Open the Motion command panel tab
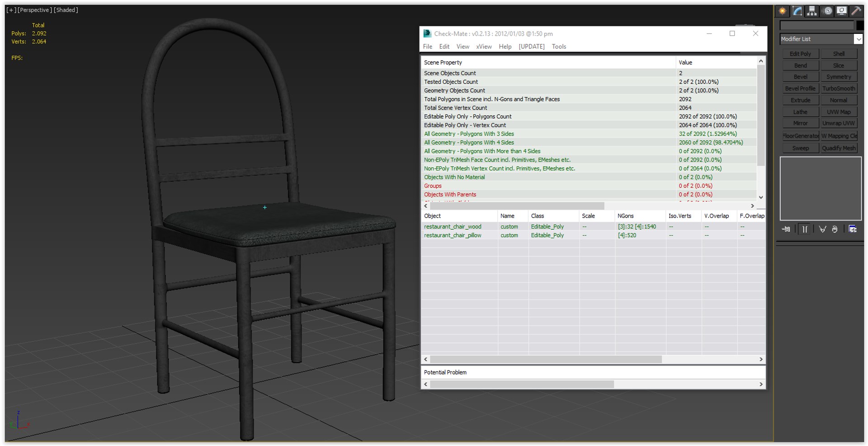 (x=827, y=11)
